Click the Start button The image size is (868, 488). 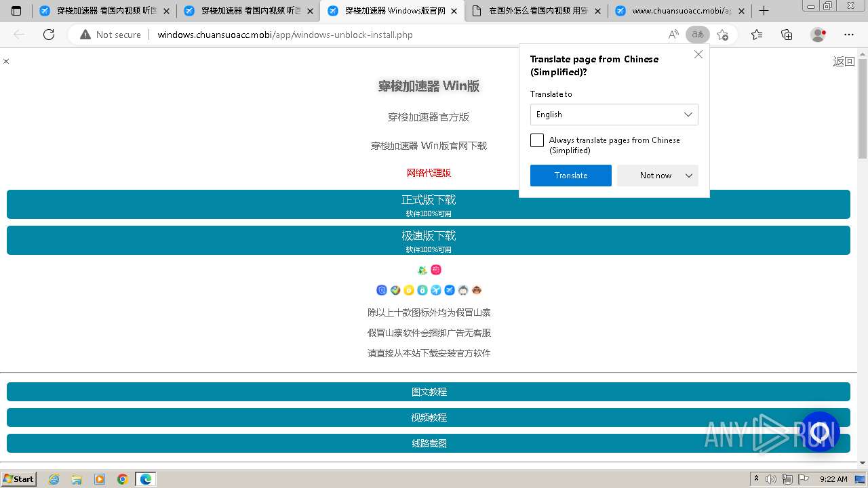(18, 479)
